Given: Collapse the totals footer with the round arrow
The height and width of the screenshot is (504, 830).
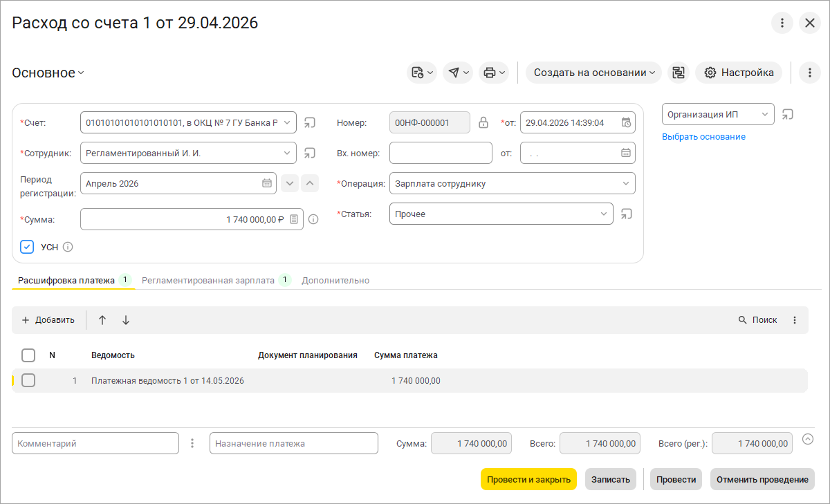Looking at the screenshot, I should [x=808, y=438].
